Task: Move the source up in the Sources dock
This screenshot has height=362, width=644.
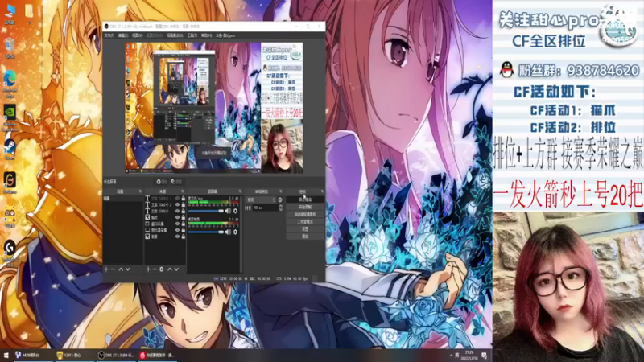Action: [170, 269]
